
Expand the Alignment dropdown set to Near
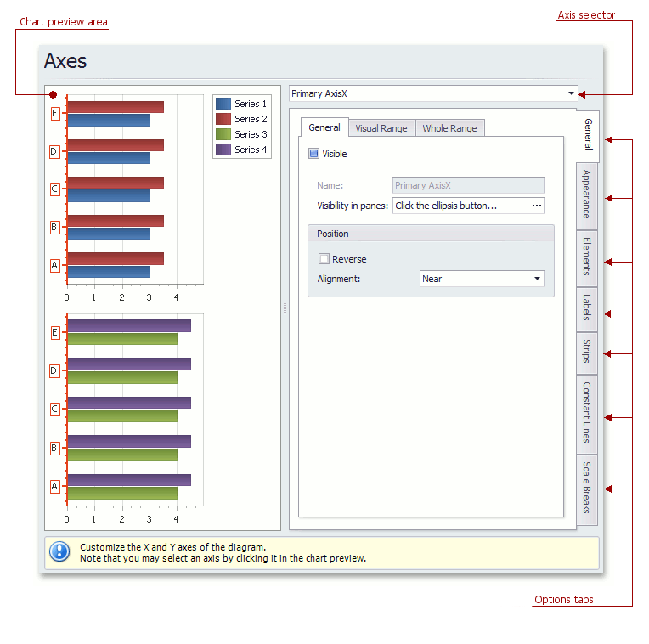point(537,279)
